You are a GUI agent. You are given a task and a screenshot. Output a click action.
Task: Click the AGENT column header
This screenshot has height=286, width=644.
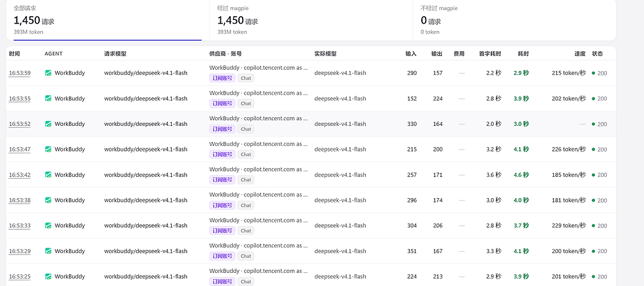click(54, 54)
